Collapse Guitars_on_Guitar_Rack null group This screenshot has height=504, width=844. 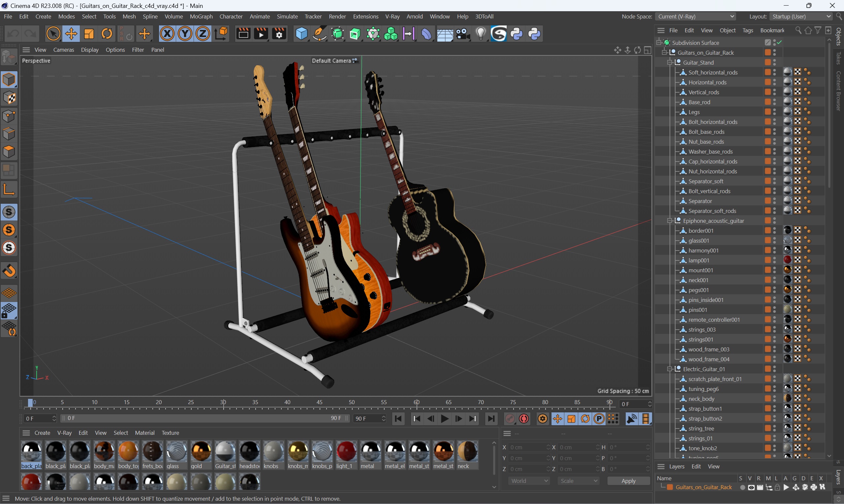[x=664, y=53]
